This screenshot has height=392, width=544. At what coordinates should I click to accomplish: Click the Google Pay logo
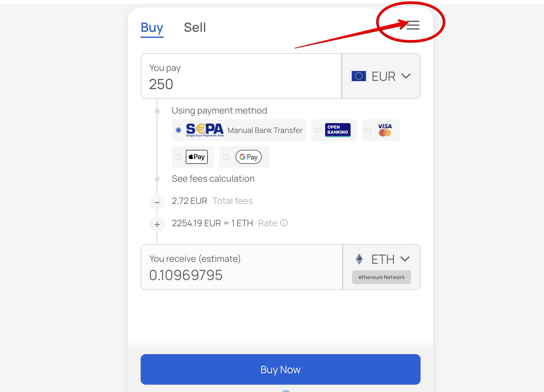[248, 157]
